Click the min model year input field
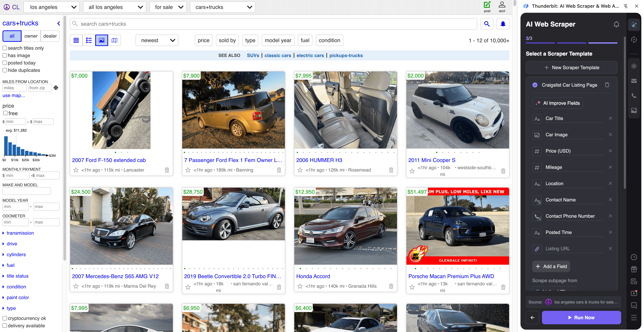This screenshot has height=332, width=644. point(15,206)
